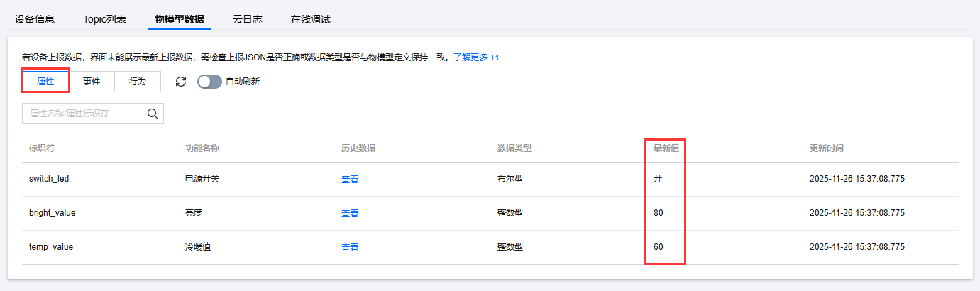Screen dimensions: 980x291
Task: Switch to the 事件 segment
Action: click(92, 82)
